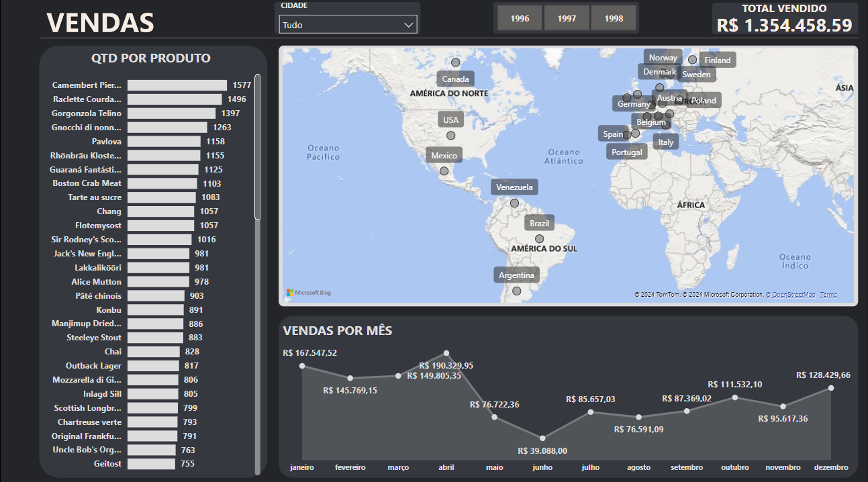Select the Raclette Courdavault bar
Image resolution: width=868 pixels, height=482 pixels.
pos(175,99)
